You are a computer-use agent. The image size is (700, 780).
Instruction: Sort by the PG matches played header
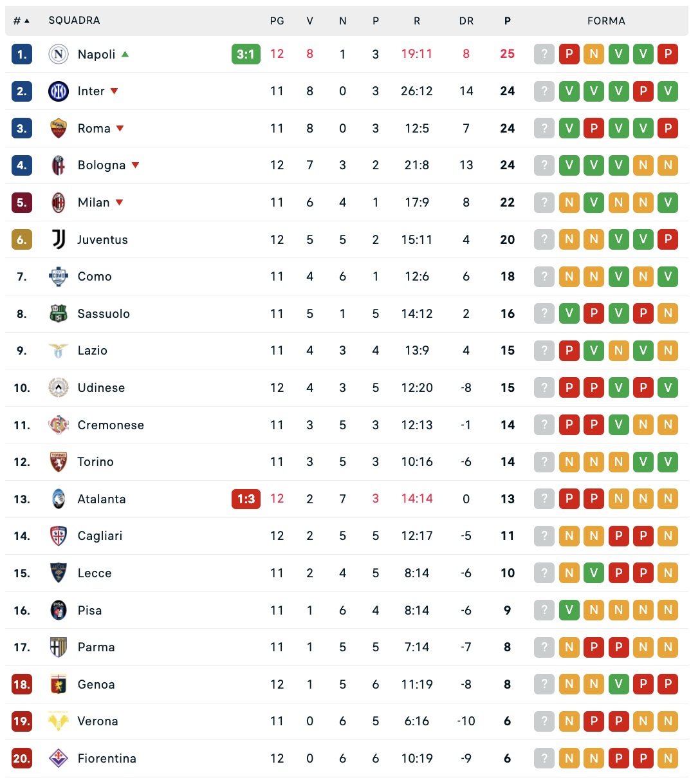point(277,21)
